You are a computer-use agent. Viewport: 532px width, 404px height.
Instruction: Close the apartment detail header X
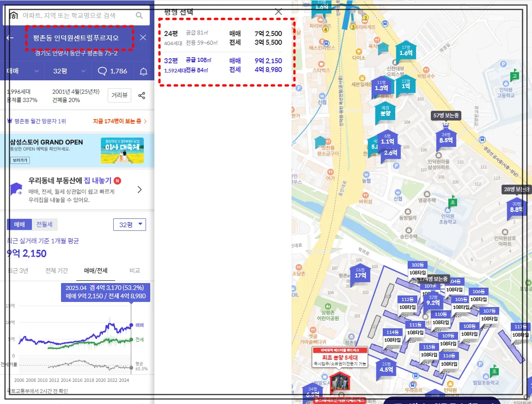point(143,37)
